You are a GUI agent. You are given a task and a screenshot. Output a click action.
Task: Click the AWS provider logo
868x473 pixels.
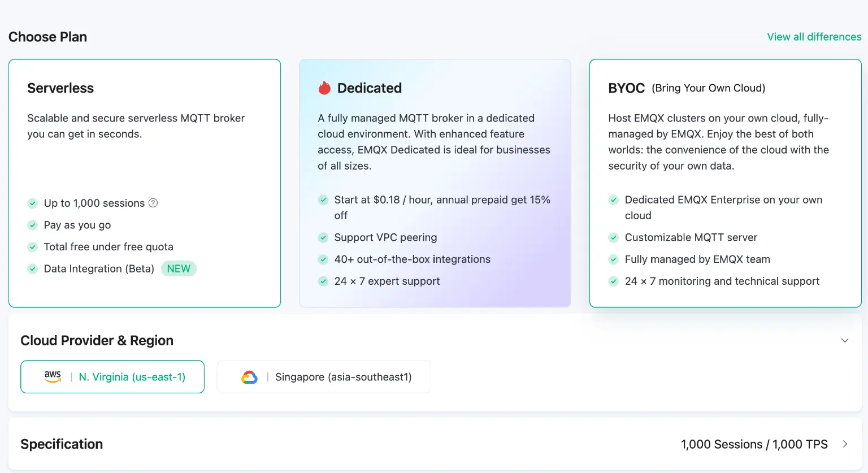[x=53, y=376]
